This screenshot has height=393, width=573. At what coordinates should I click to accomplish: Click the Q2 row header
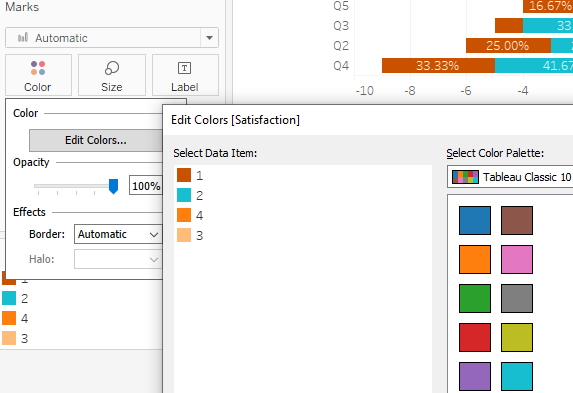pos(341,46)
